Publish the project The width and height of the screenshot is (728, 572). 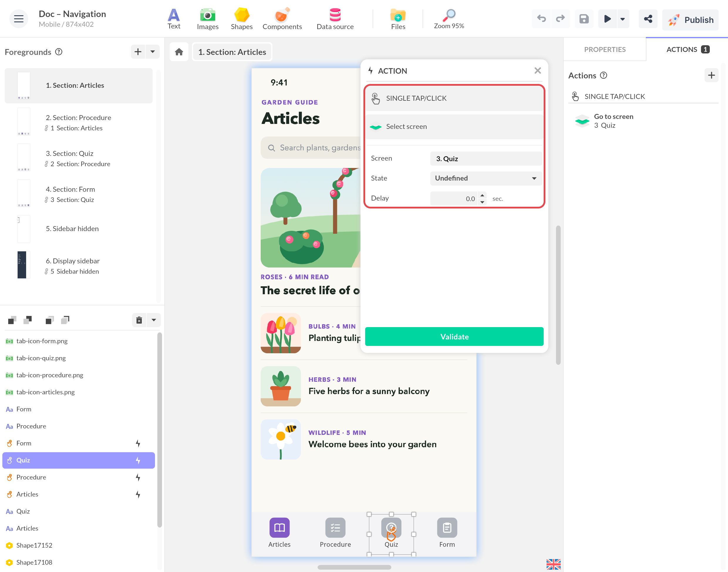point(690,20)
